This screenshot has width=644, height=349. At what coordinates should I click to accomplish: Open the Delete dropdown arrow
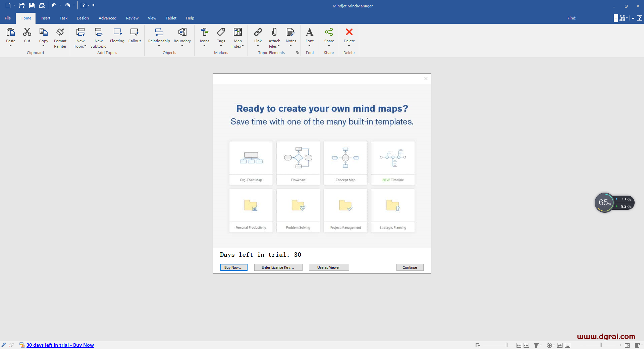pyautogui.click(x=349, y=46)
